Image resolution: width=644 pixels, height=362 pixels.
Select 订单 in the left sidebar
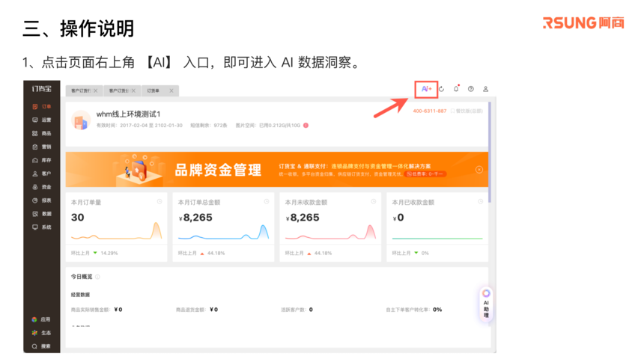42,107
